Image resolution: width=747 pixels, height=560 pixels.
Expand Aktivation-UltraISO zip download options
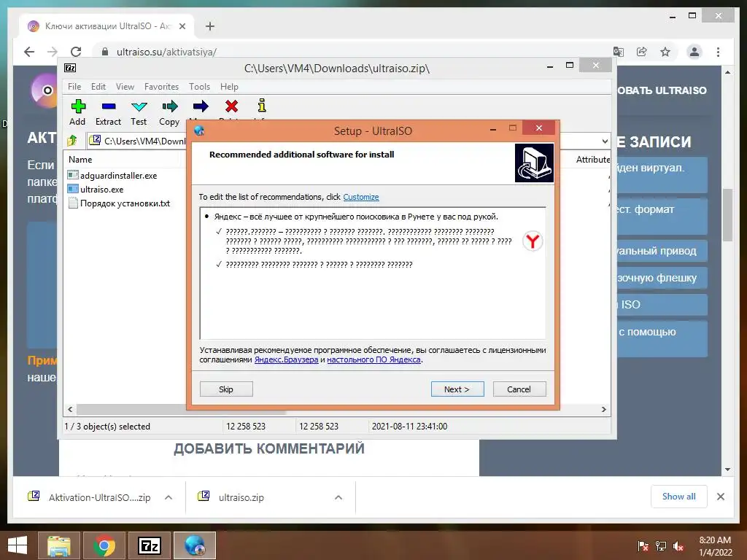(x=169, y=497)
